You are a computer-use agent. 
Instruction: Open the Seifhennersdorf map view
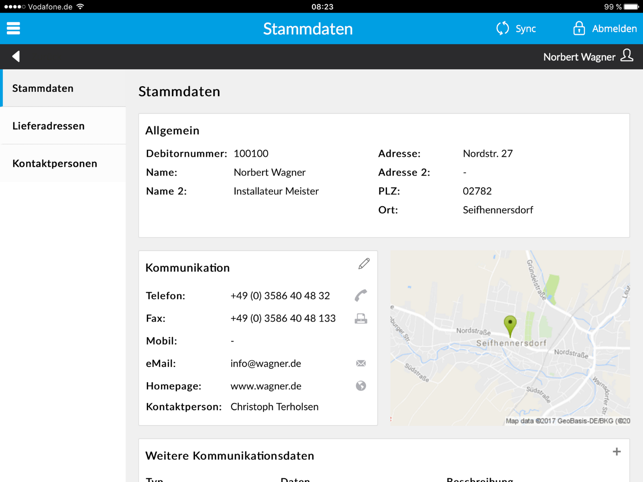click(x=510, y=338)
